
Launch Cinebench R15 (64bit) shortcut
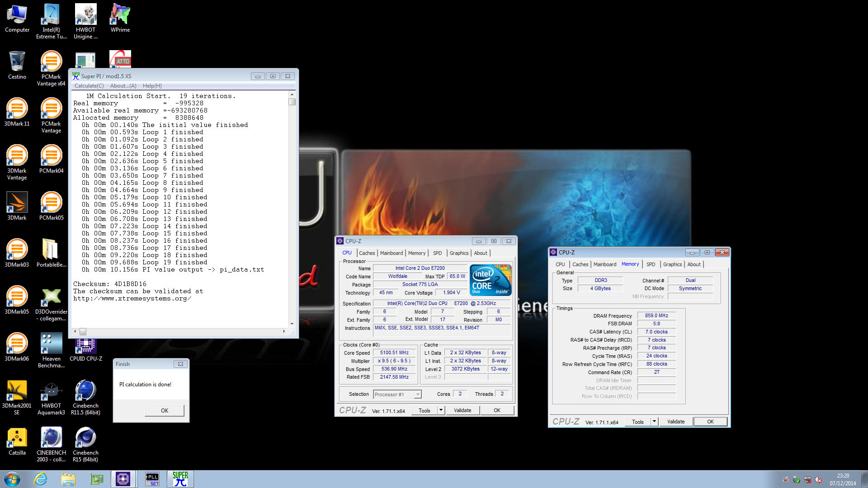[85, 445]
